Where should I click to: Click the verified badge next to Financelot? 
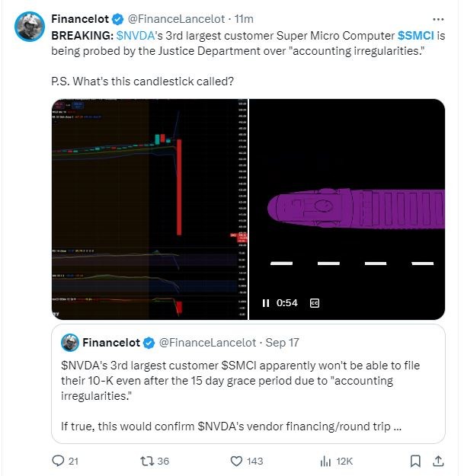118,19
